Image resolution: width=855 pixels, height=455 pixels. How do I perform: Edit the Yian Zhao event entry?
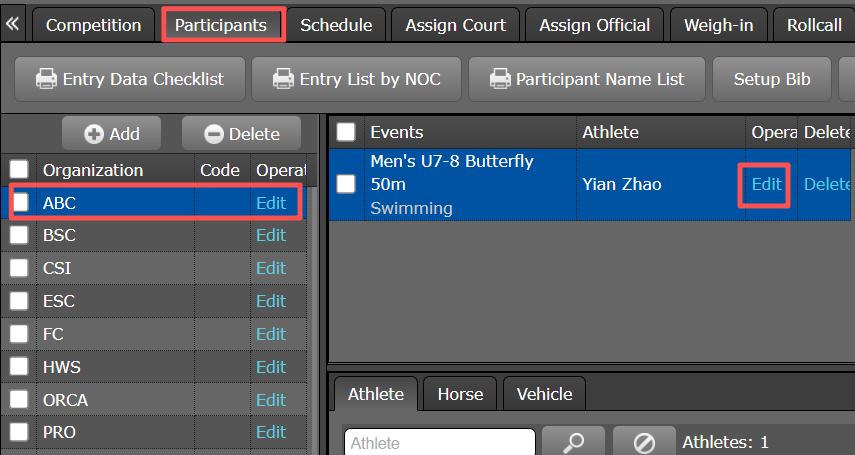[766, 184]
